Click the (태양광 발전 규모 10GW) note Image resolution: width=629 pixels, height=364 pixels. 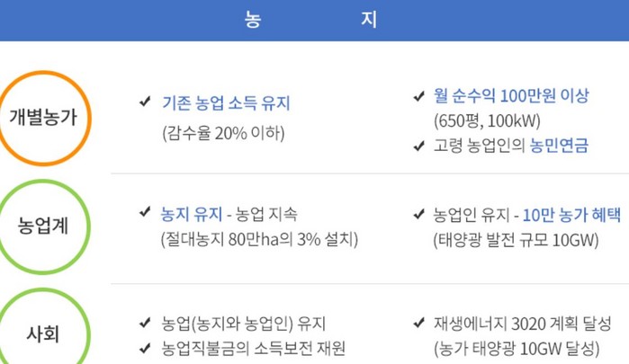tap(516, 241)
